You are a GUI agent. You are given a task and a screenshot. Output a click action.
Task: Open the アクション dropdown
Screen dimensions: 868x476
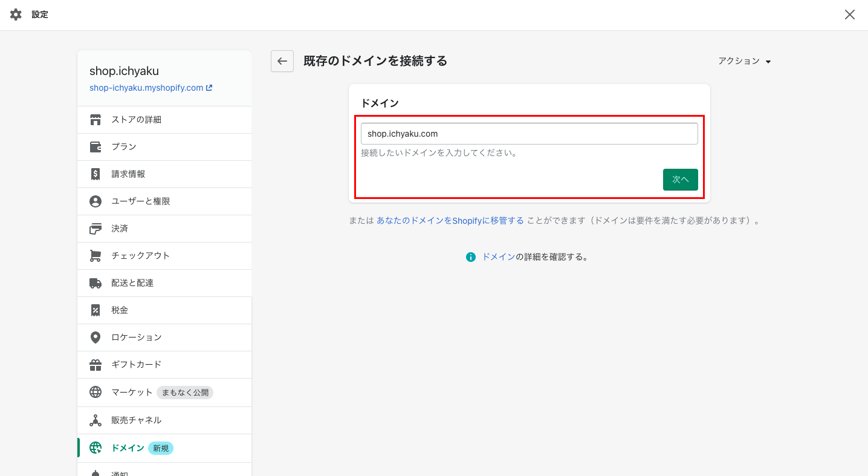pos(744,61)
